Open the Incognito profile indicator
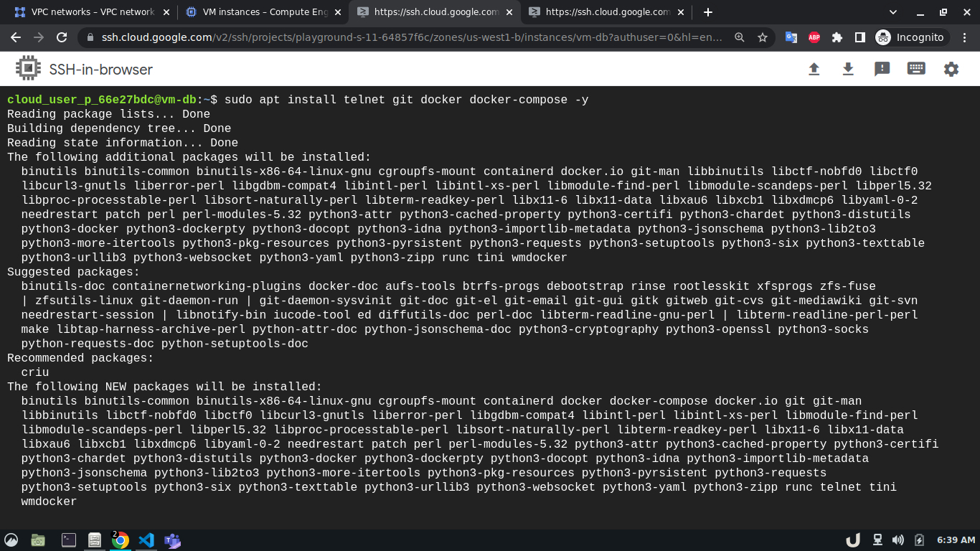Image resolution: width=980 pixels, height=551 pixels. pos(911,37)
